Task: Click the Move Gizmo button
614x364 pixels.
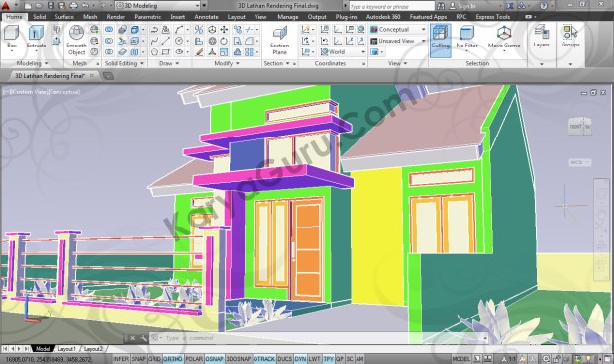Action: click(x=504, y=38)
